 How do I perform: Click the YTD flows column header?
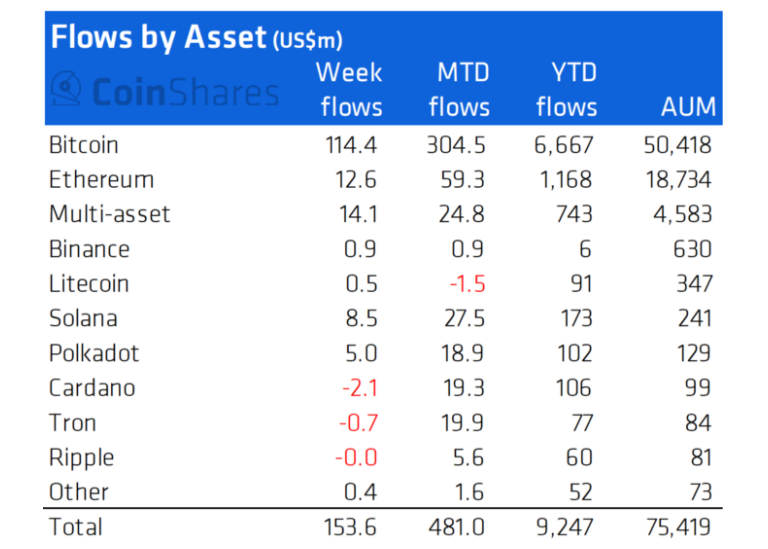pos(566,89)
